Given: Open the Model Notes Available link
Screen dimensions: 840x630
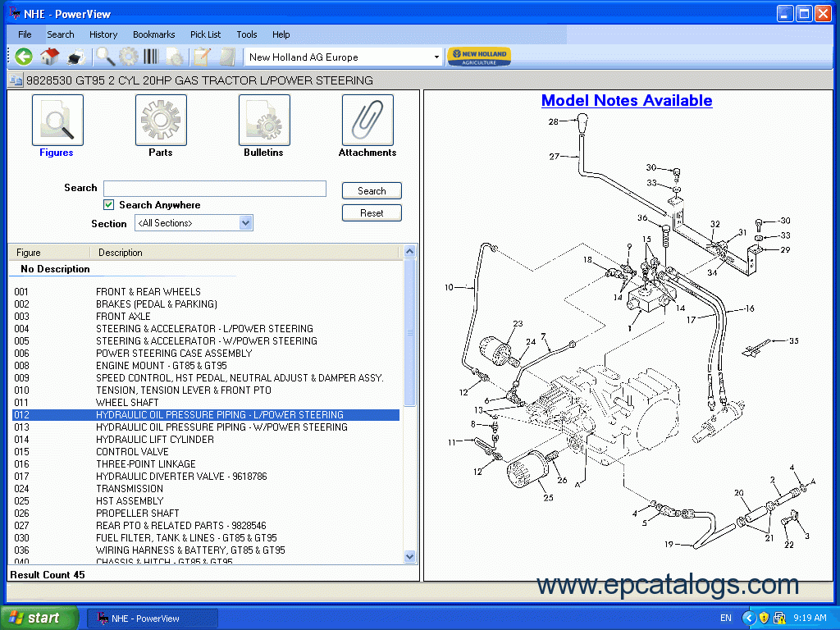Looking at the screenshot, I should point(627,101).
